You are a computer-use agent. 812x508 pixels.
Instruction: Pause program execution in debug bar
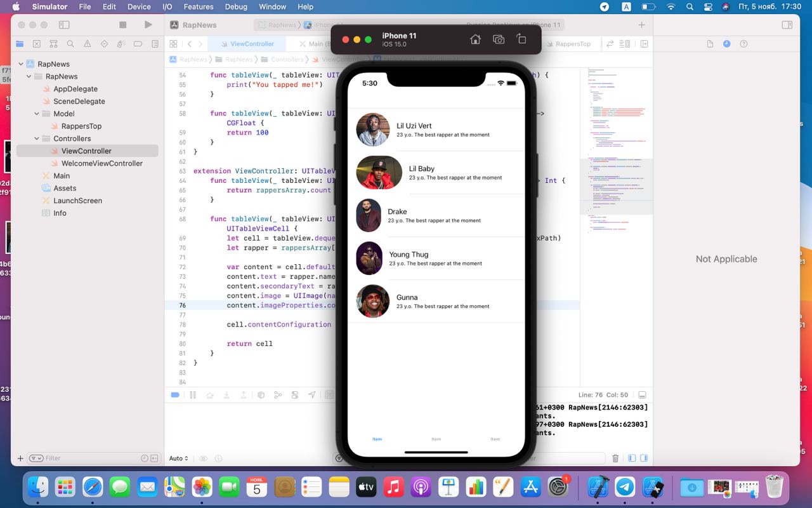click(193, 395)
